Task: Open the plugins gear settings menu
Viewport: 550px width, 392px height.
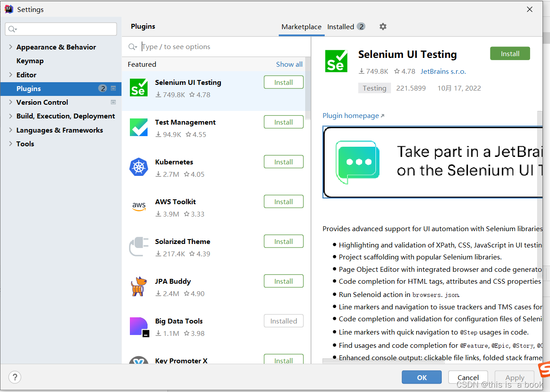Action: [383, 27]
